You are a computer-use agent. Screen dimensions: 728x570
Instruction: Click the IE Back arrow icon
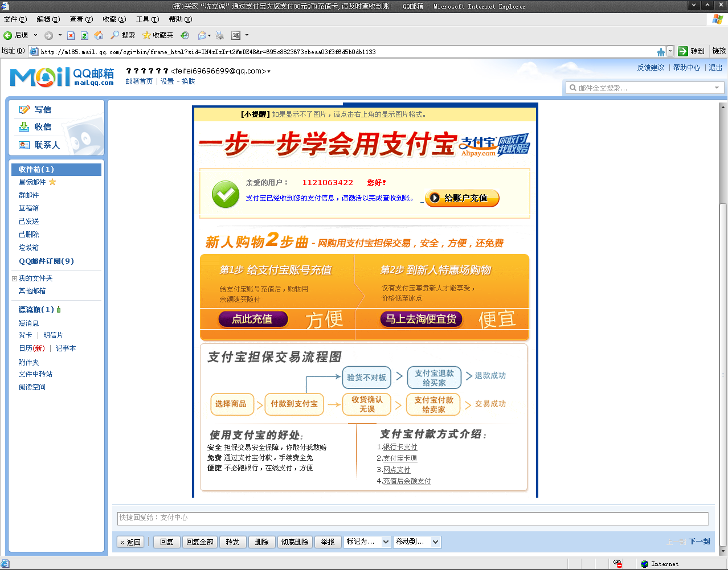tap(8, 35)
